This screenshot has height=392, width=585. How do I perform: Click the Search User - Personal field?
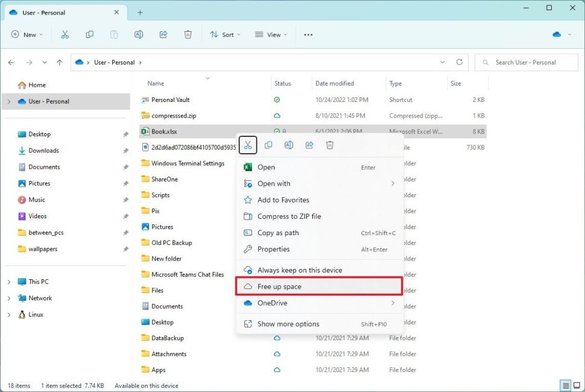point(526,62)
